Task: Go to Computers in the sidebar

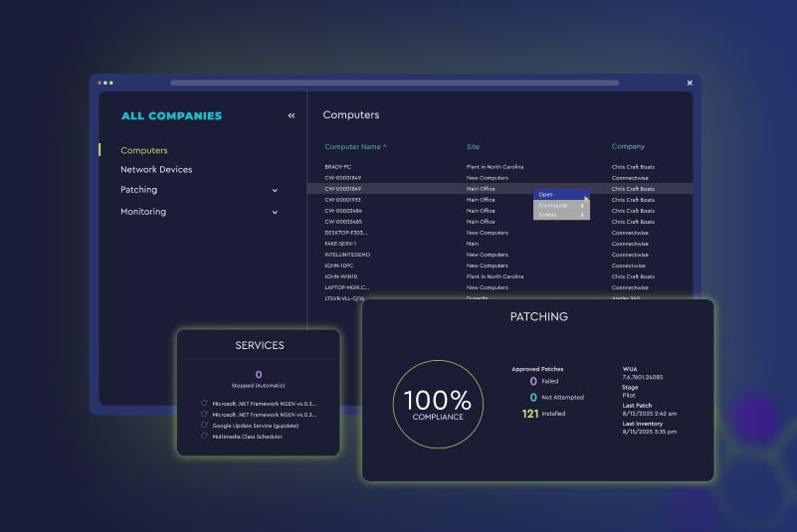Action: (x=144, y=150)
